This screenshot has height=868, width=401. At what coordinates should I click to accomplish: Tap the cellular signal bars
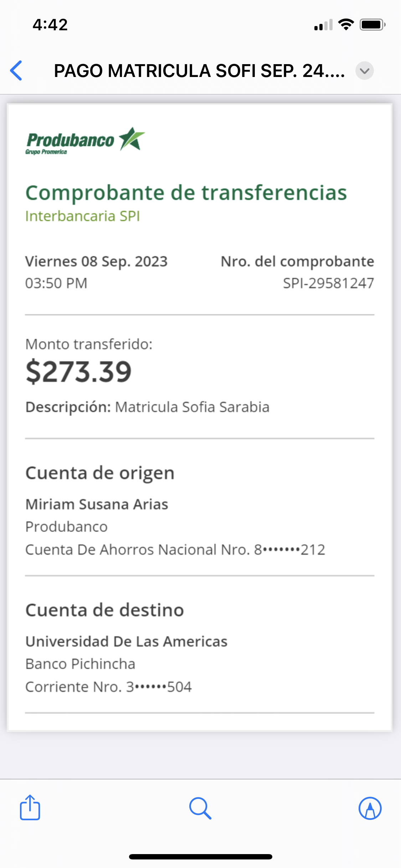(323, 25)
